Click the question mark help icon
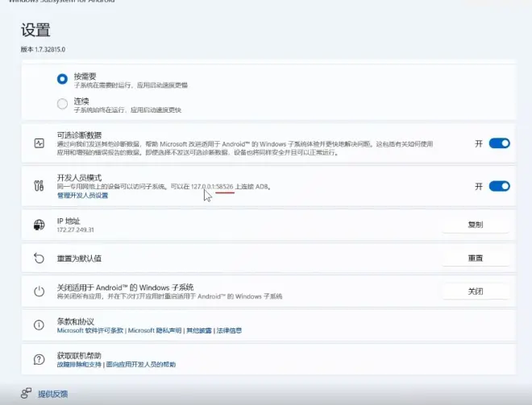This screenshot has height=405, width=532. pyautogui.click(x=39, y=359)
